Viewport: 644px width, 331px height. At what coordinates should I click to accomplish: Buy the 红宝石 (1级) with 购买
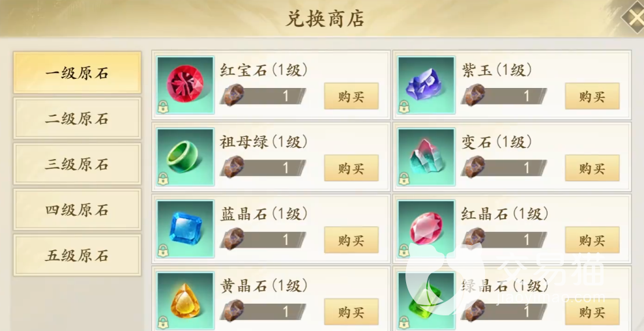coord(351,96)
